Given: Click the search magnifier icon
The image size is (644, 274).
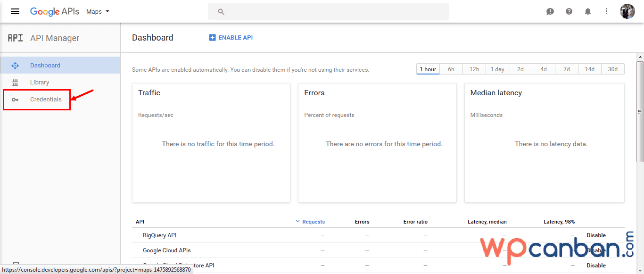Looking at the screenshot, I should pos(221,12).
